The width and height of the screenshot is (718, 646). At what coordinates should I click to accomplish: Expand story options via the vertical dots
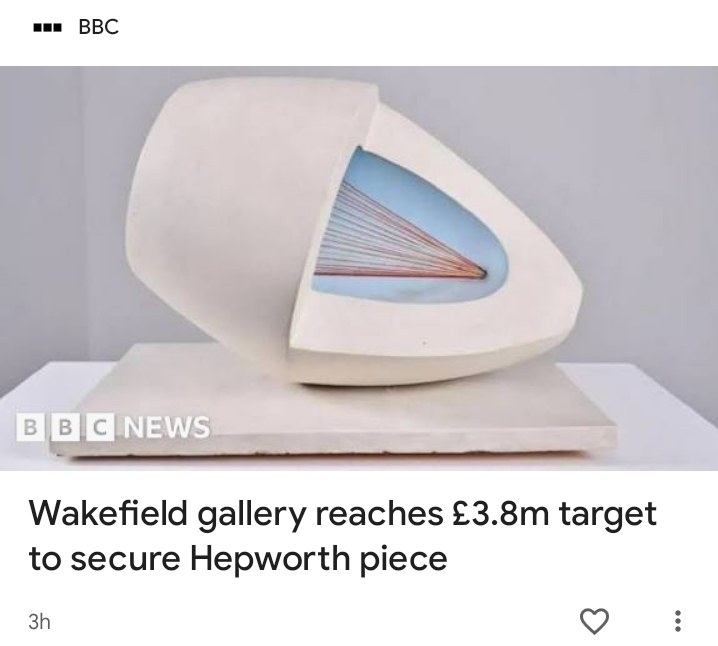click(x=678, y=621)
